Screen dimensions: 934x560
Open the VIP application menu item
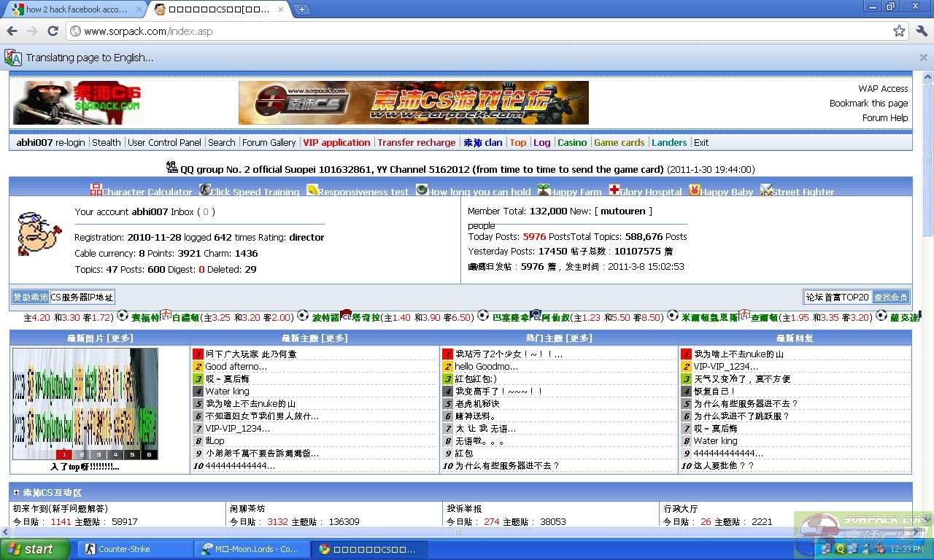pyautogui.click(x=336, y=143)
